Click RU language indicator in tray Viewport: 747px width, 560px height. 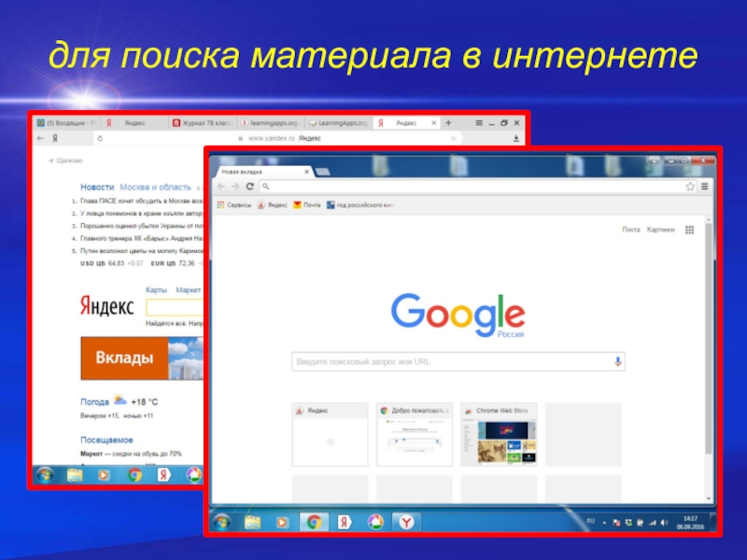[591, 522]
